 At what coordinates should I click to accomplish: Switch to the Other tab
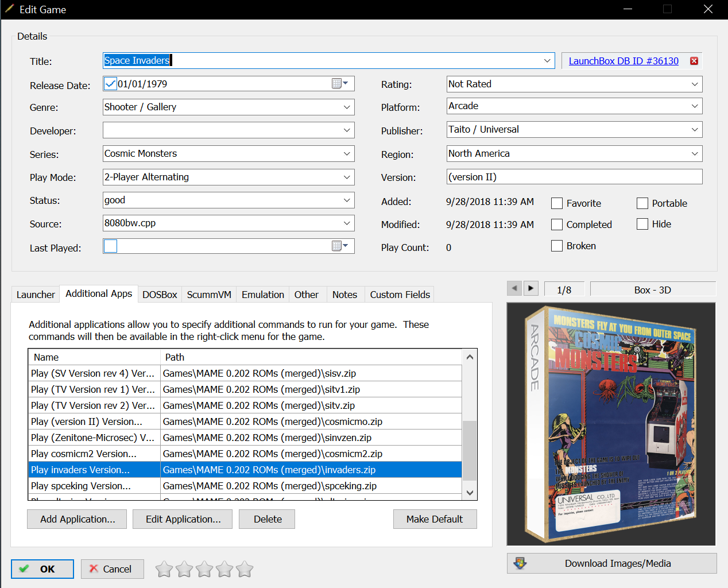307,295
